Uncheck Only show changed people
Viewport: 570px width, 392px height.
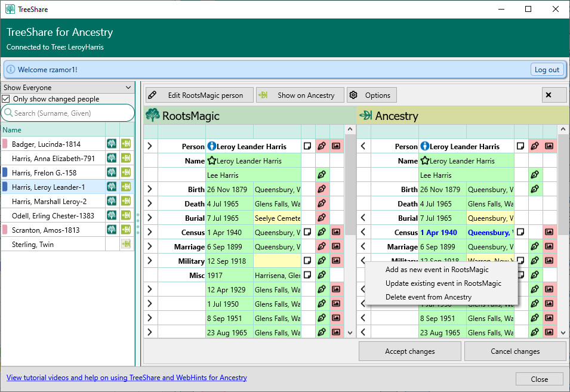click(7, 99)
